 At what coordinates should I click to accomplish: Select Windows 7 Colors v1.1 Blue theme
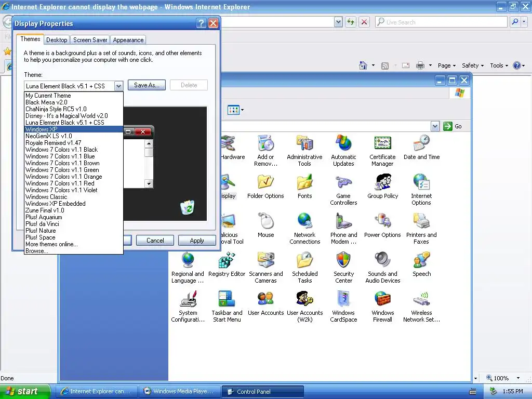74,156
